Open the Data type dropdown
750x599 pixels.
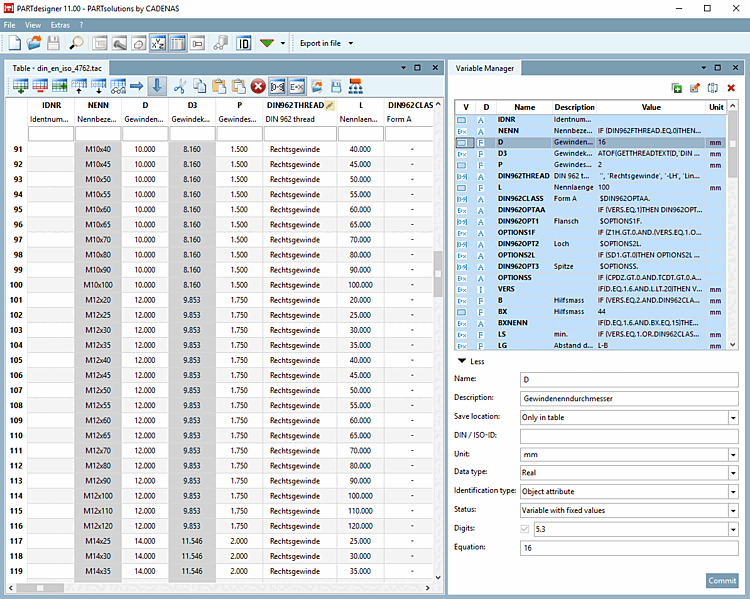[x=732, y=472]
